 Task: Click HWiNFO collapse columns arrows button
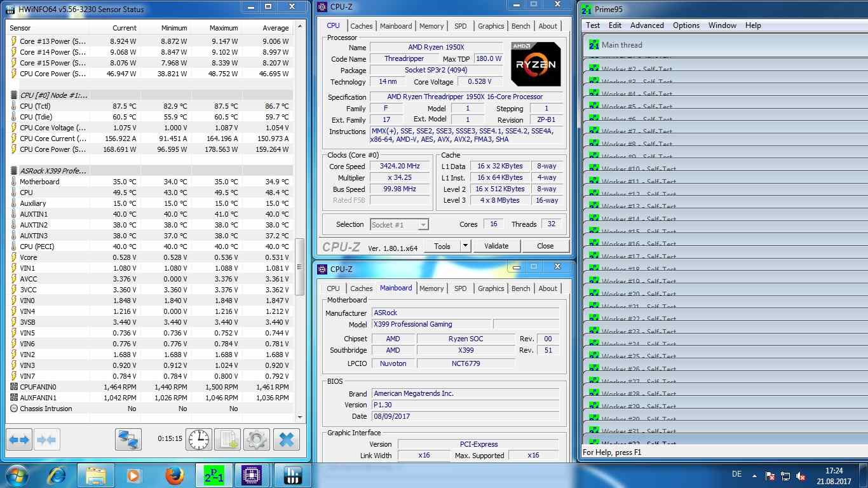(x=46, y=440)
